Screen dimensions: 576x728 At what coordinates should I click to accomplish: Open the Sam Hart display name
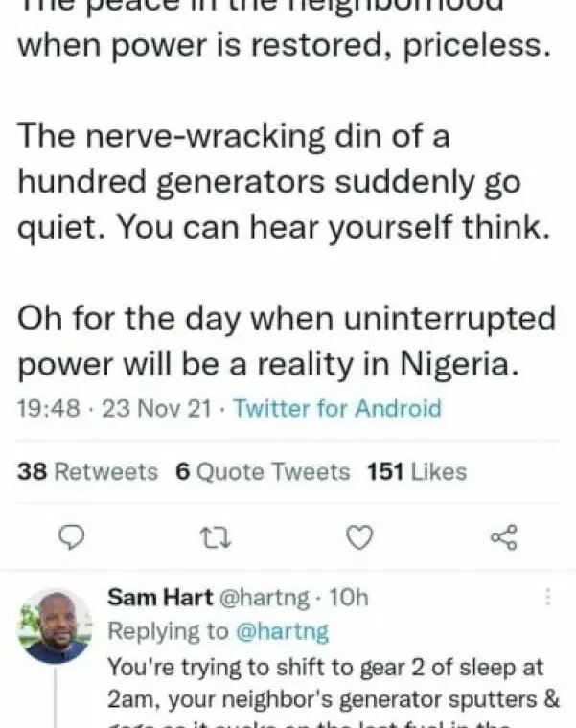pyautogui.click(x=161, y=598)
